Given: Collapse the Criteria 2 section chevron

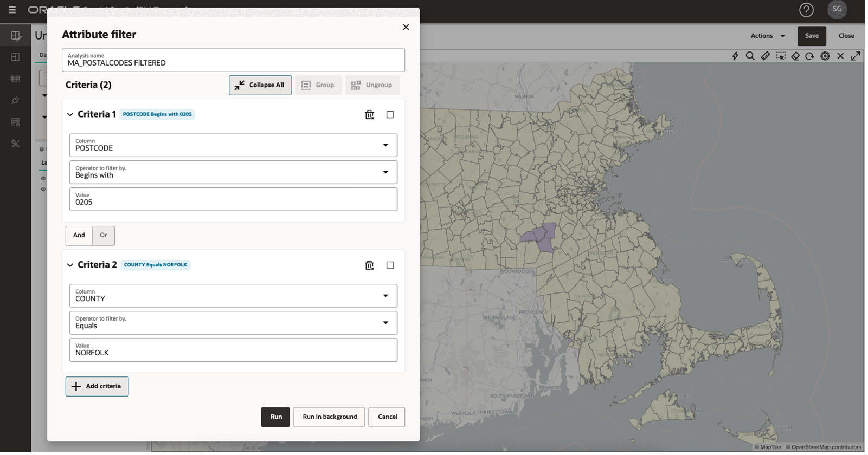Looking at the screenshot, I should [x=70, y=266].
